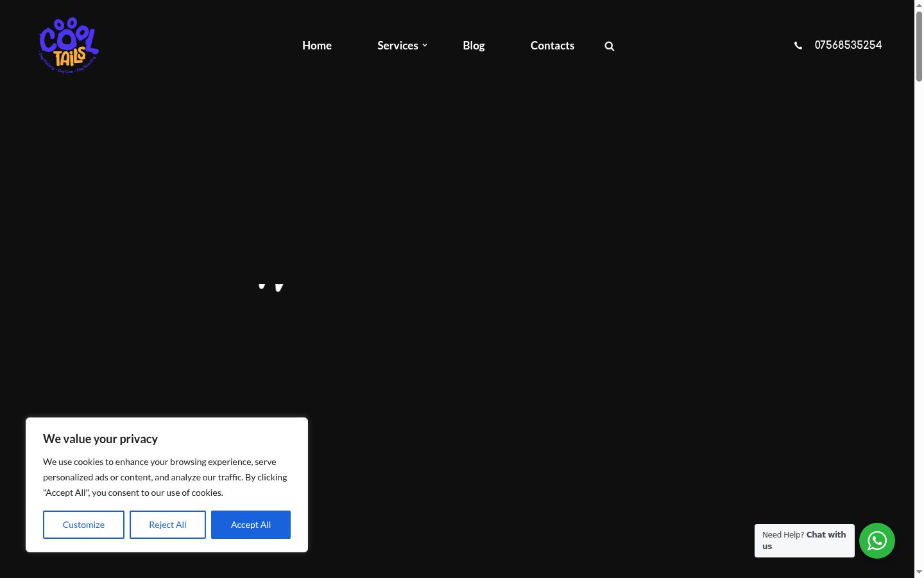Viewport: 924px width, 578px height.
Task: Click the cookie consent description text
Action: [165, 477]
